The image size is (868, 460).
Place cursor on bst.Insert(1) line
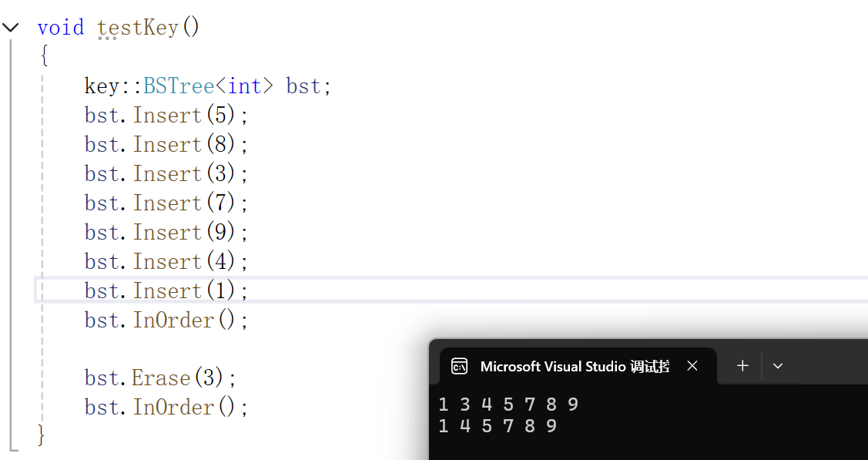point(166,290)
